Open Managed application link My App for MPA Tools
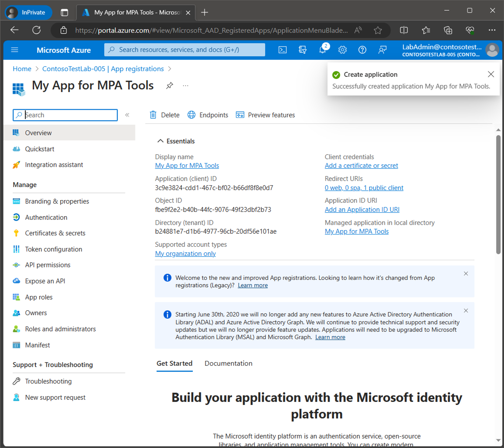Viewport: 504px width, 448px height. [357, 231]
